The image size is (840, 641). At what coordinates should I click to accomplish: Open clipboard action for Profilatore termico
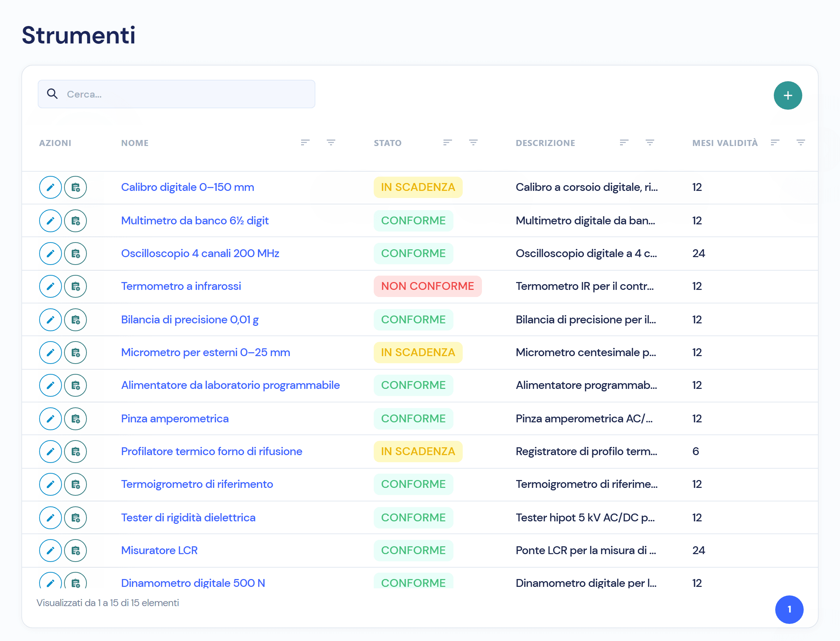[75, 452]
